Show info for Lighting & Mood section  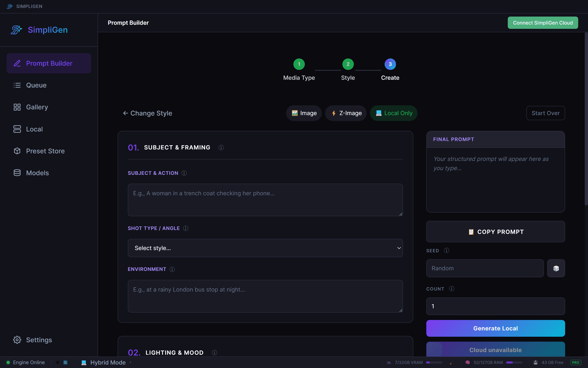(x=214, y=353)
